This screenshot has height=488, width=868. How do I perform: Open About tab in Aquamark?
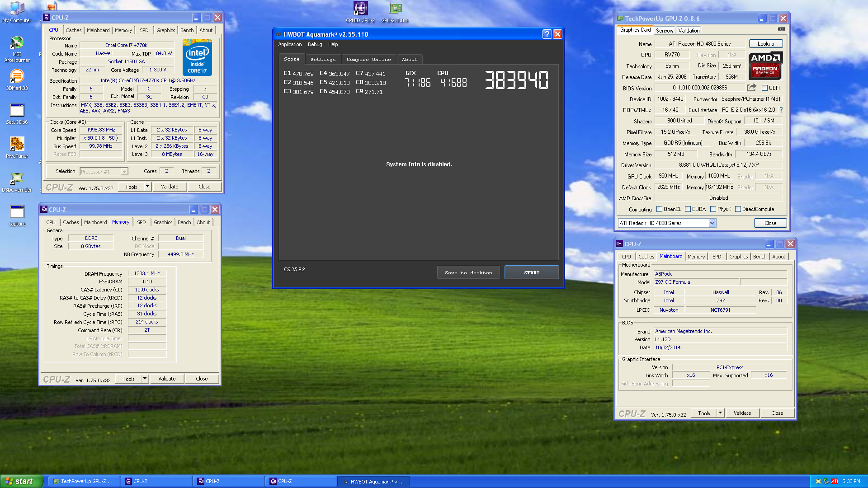(410, 60)
